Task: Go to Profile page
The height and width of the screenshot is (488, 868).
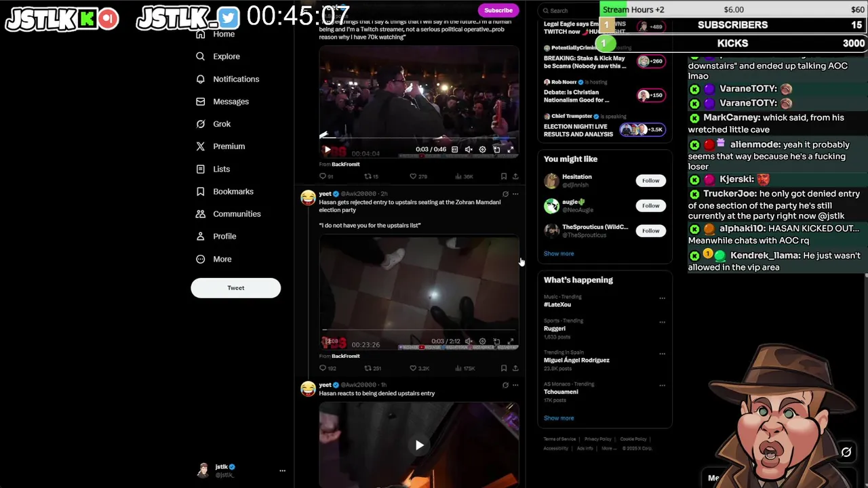Action: [216, 236]
